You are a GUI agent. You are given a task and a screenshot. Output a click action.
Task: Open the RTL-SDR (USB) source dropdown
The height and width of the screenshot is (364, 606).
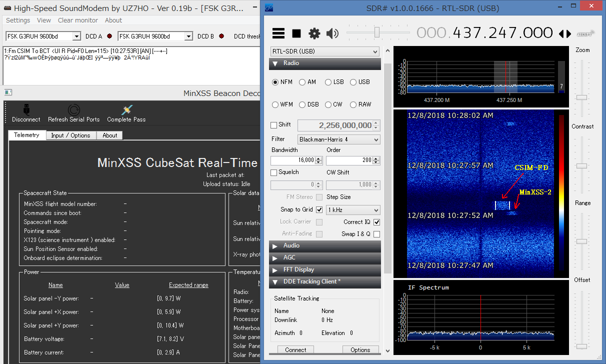[x=325, y=51]
